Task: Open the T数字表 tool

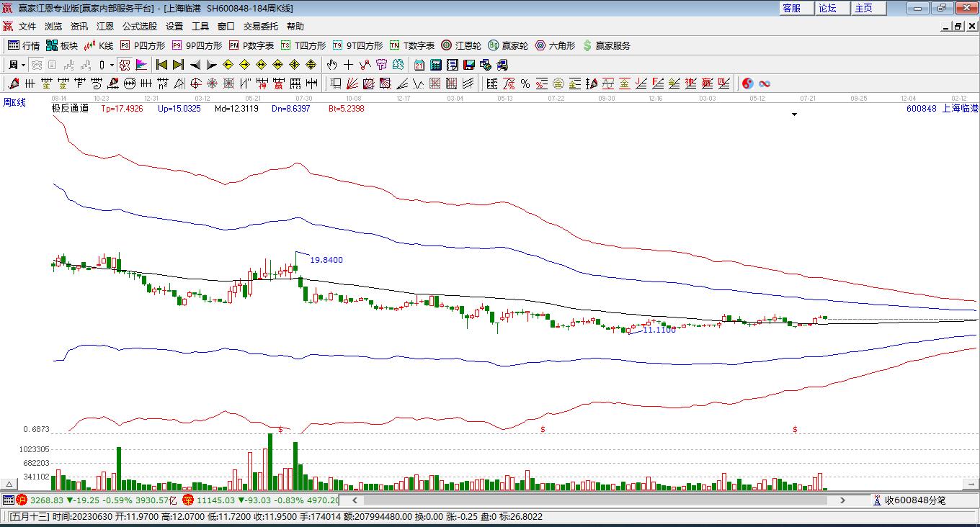Action: (x=411, y=45)
